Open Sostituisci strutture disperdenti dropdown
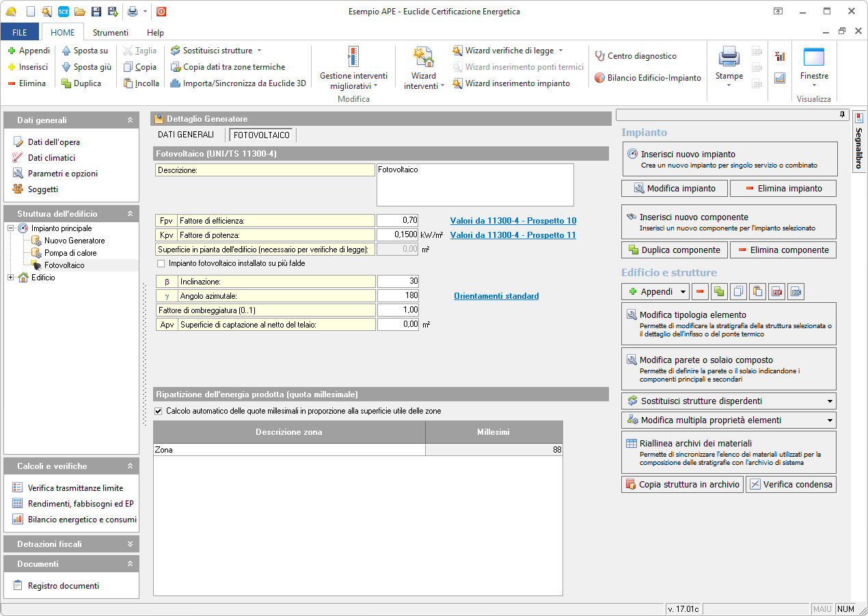 pyautogui.click(x=830, y=401)
